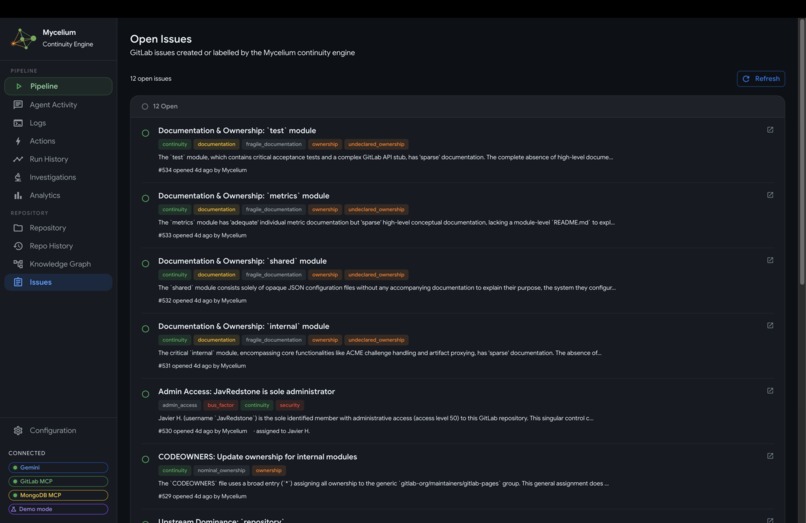Screen dimensions: 806x523
Task: Click bus_factor label on Admin Access issue
Action: [x=221, y=405]
